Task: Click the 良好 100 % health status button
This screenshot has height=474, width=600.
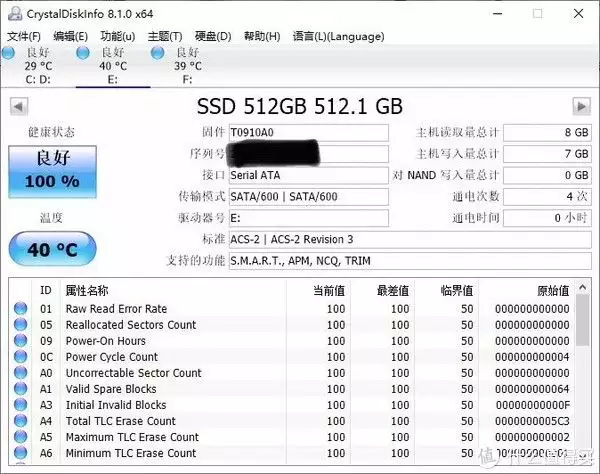Action: coord(52,171)
